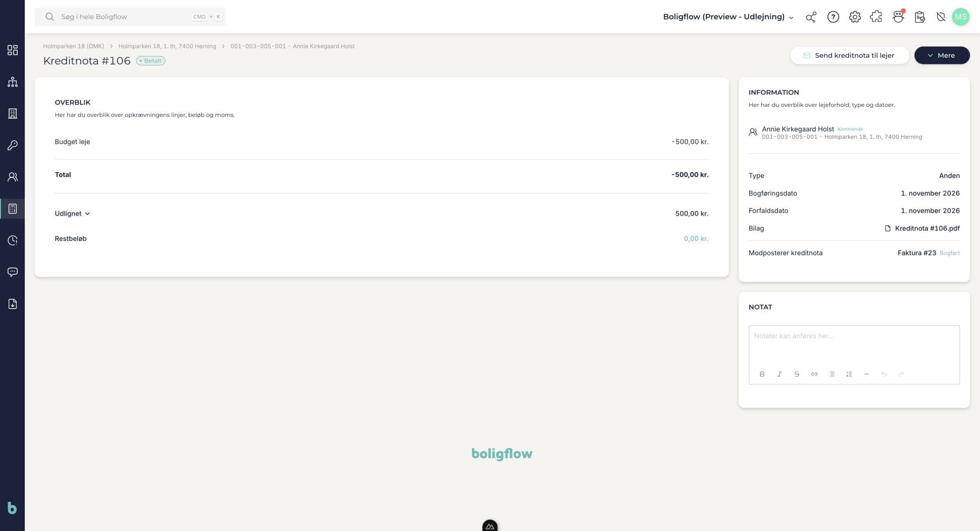
Task: Expand the Udlignet row chevron
Action: click(87, 214)
